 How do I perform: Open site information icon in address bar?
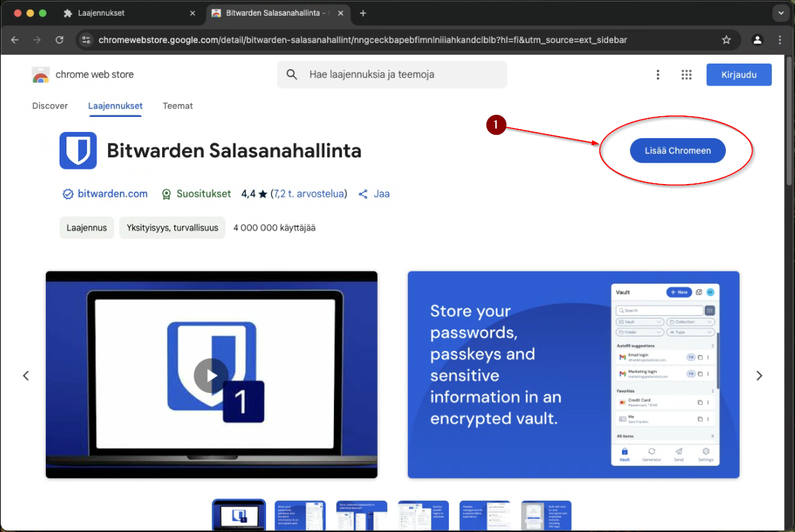pyautogui.click(x=86, y=40)
